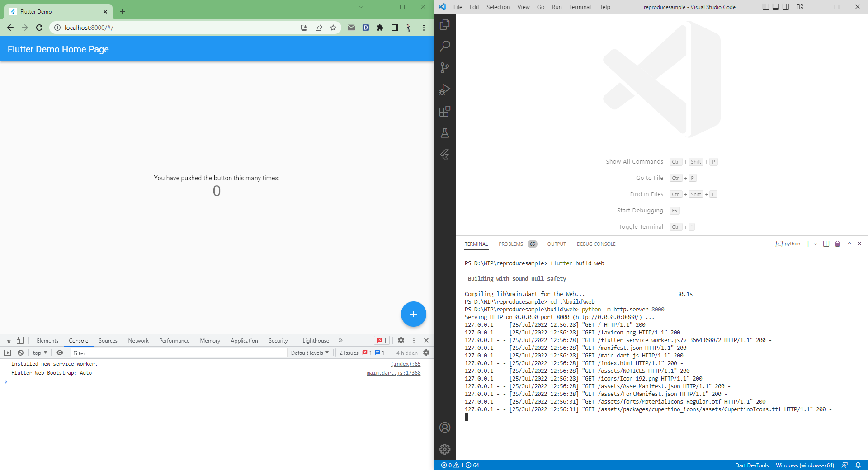This screenshot has width=868, height=470.
Task: Open the Terminal menu in VS Code
Action: (x=579, y=7)
